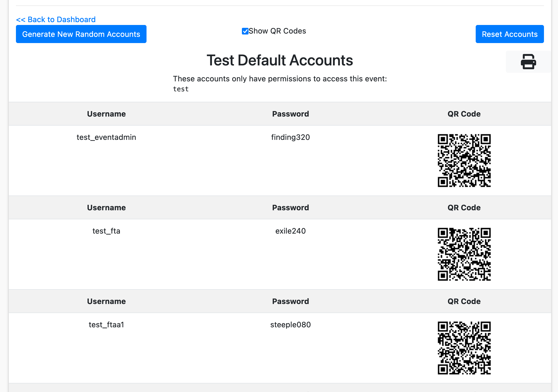
Task: Click the Reset Accounts button
Action: 510,34
